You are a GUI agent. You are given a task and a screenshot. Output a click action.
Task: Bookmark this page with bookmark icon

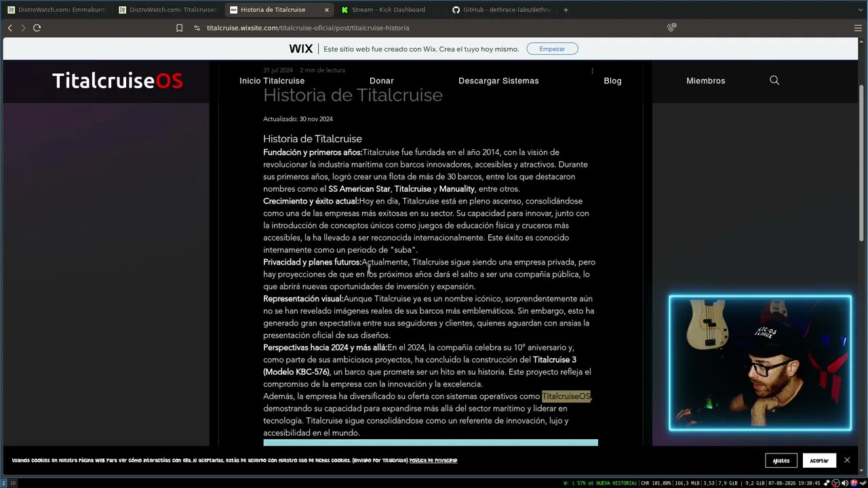(x=179, y=28)
